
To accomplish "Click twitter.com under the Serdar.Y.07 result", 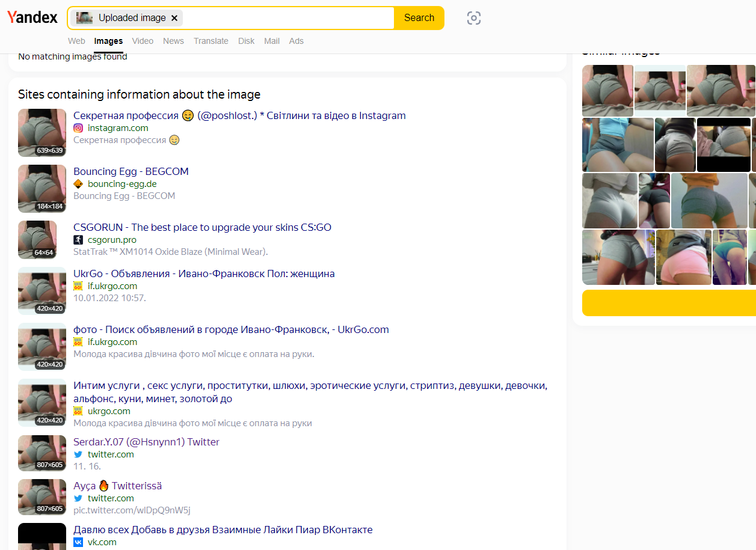I will point(111,454).
